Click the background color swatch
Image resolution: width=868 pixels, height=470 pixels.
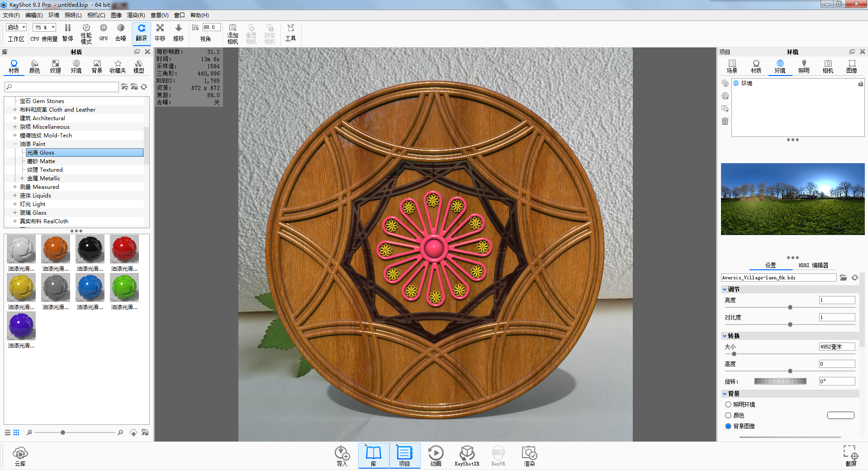(840, 415)
